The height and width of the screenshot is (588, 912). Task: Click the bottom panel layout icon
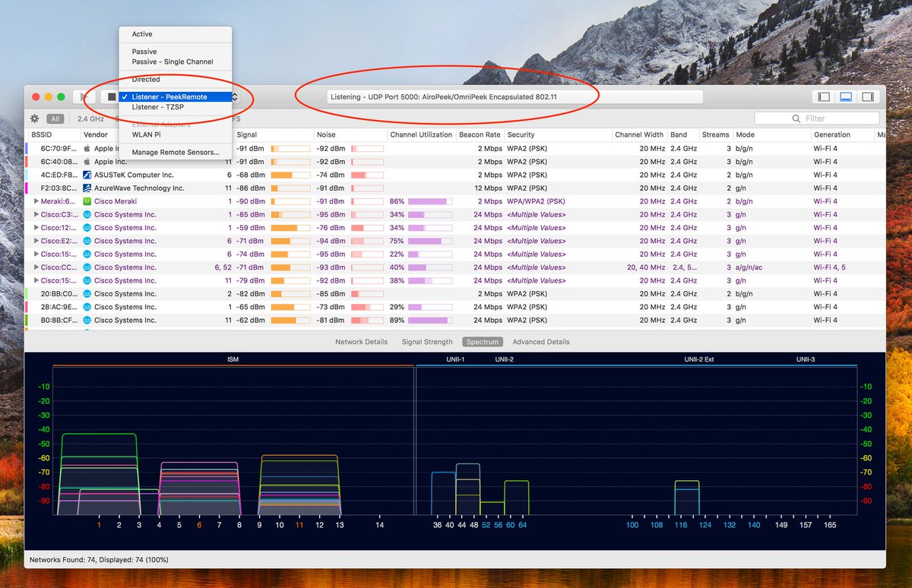click(846, 96)
